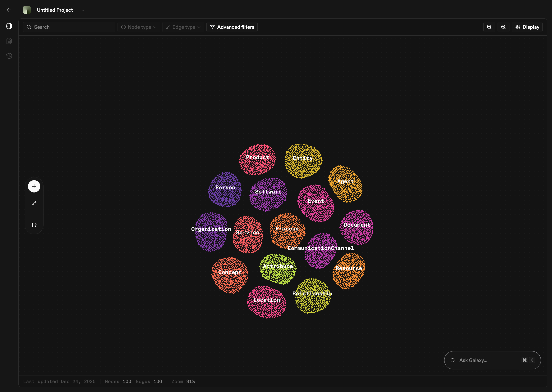Open the Edge type dropdown

pos(183,27)
